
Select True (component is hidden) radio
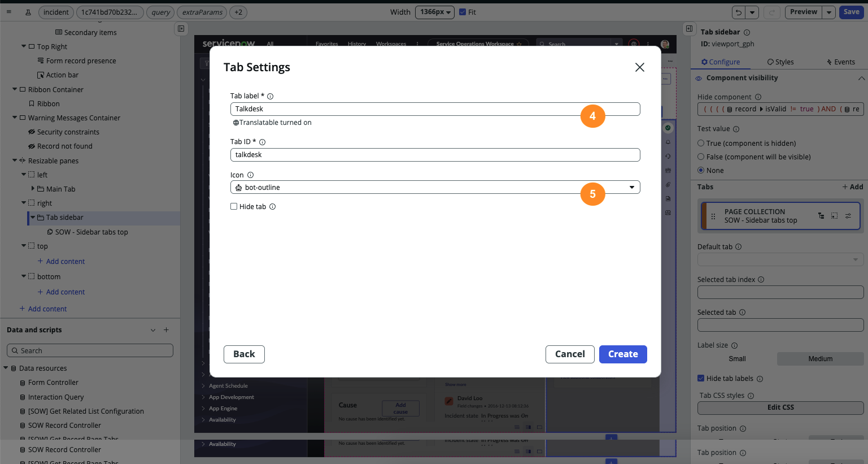[701, 144]
